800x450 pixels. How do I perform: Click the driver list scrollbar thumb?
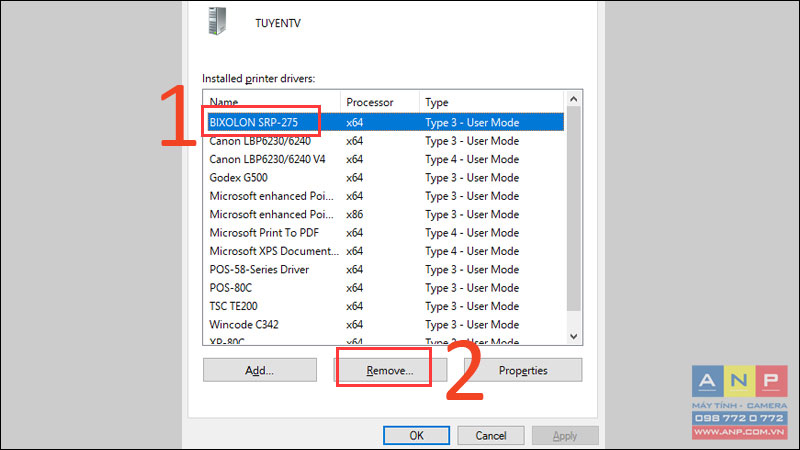(x=573, y=209)
